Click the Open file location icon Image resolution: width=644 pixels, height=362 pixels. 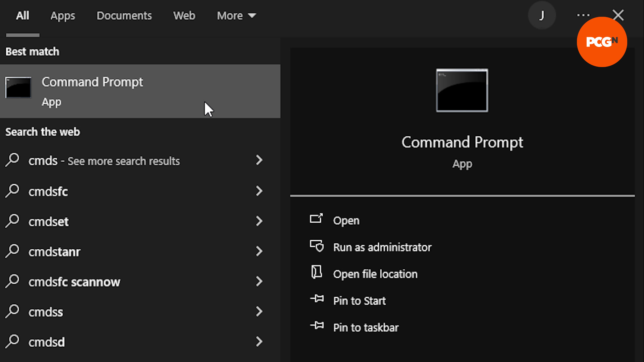coord(317,274)
